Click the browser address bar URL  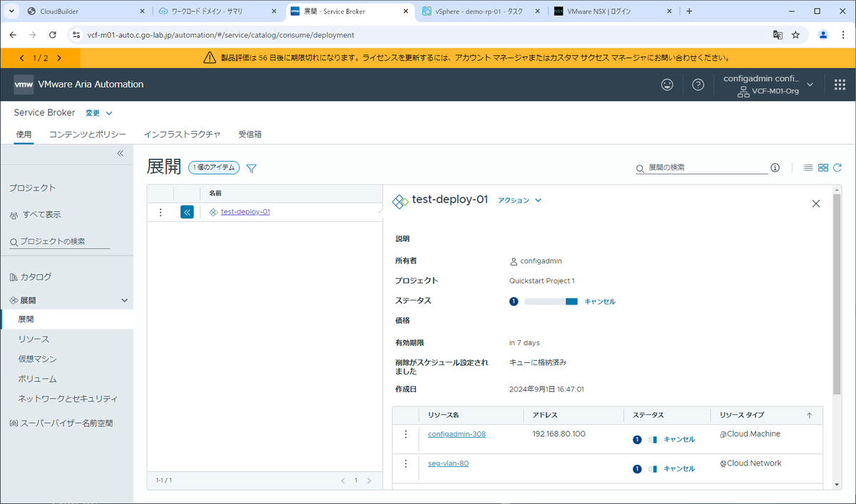(221, 34)
